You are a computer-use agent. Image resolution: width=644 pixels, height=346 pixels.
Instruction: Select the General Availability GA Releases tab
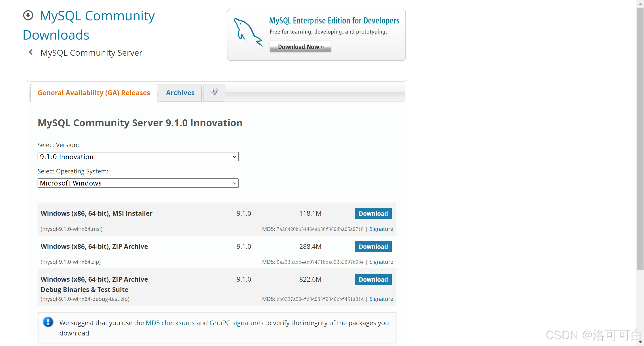(94, 93)
